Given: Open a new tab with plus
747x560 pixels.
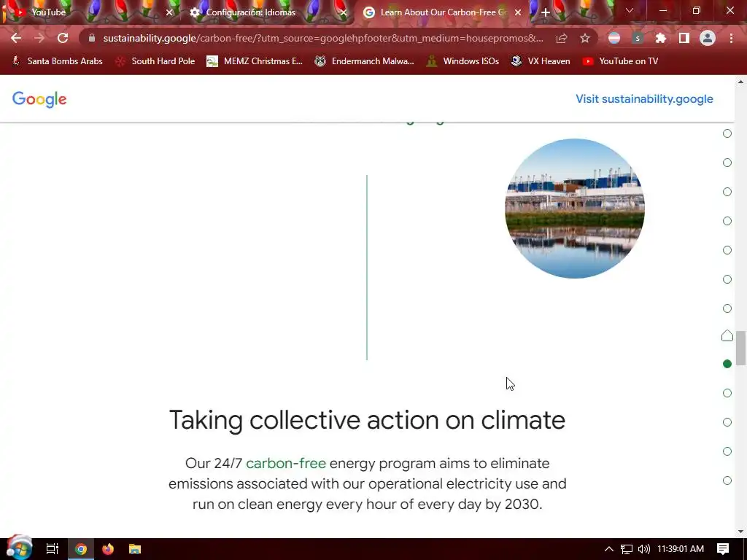Looking at the screenshot, I should [x=546, y=12].
